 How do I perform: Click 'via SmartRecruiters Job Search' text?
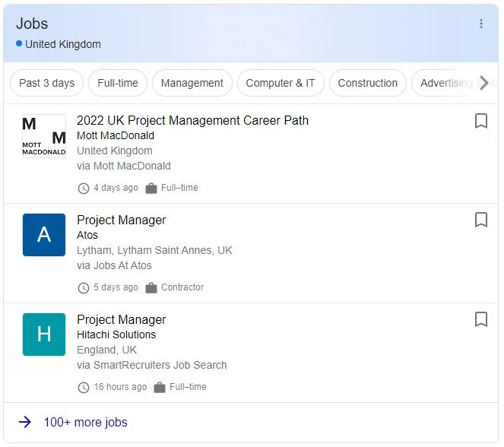coord(152,365)
